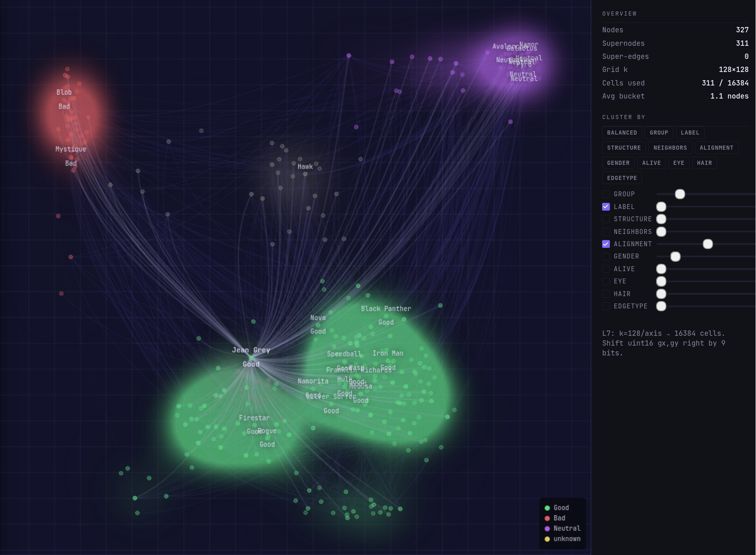Uncheck the LABEL checkbox
756x555 pixels.
[606, 207]
